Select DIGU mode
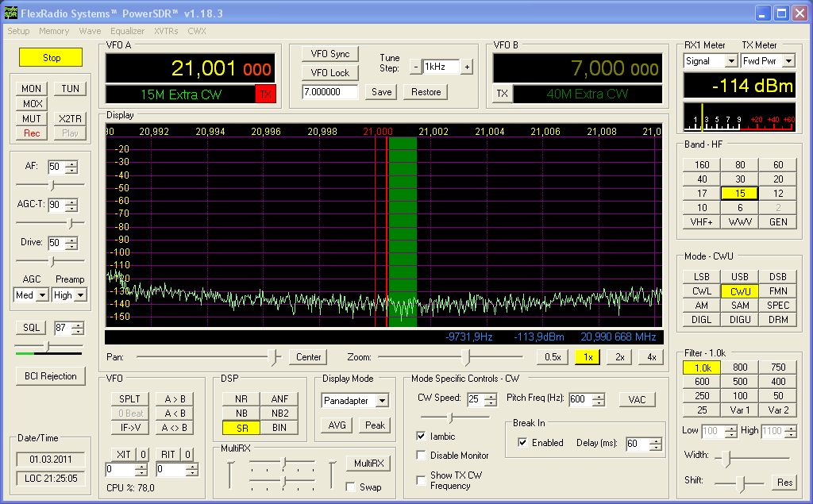This screenshot has height=504, width=813. 740,320
